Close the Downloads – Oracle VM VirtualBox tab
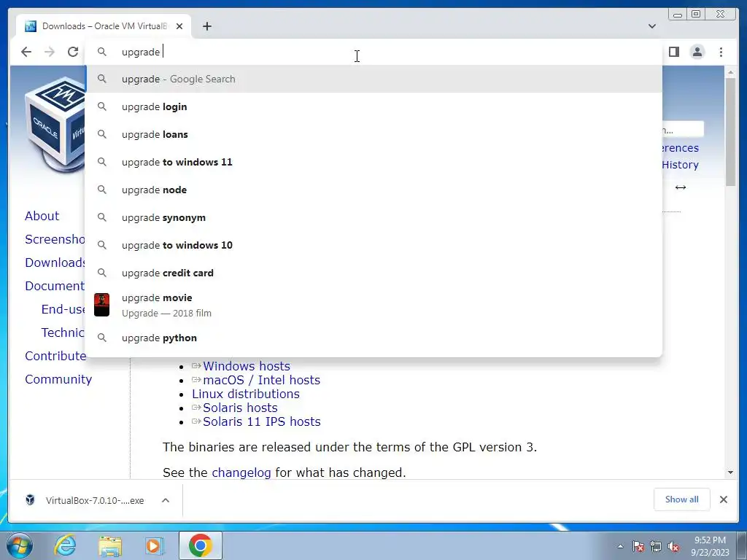Image resolution: width=747 pixels, height=560 pixels. pos(179,26)
